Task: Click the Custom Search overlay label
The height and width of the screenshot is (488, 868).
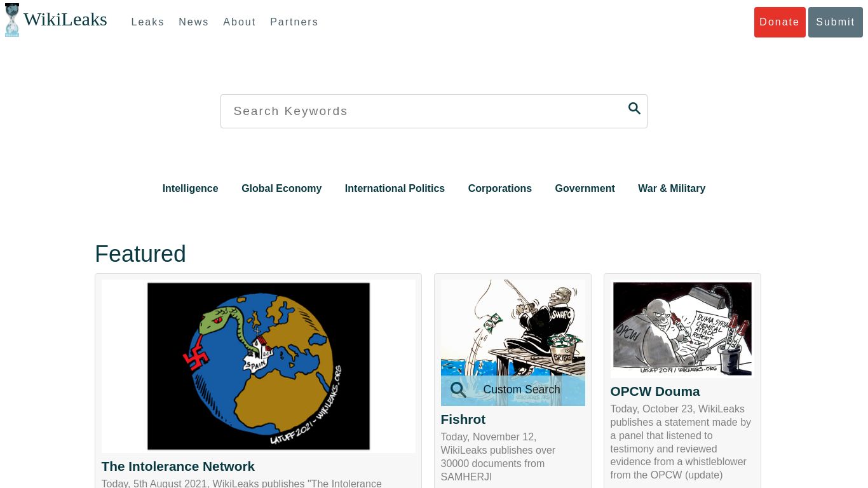Action: 522,390
